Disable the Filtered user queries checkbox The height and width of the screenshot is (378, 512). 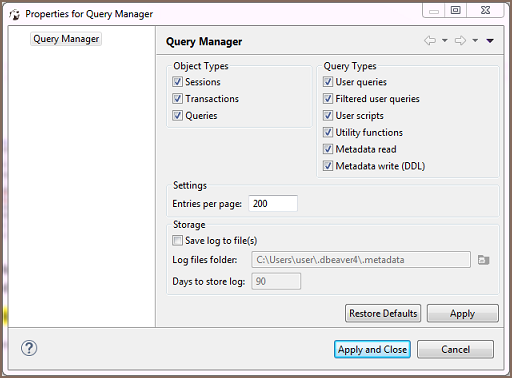click(328, 99)
